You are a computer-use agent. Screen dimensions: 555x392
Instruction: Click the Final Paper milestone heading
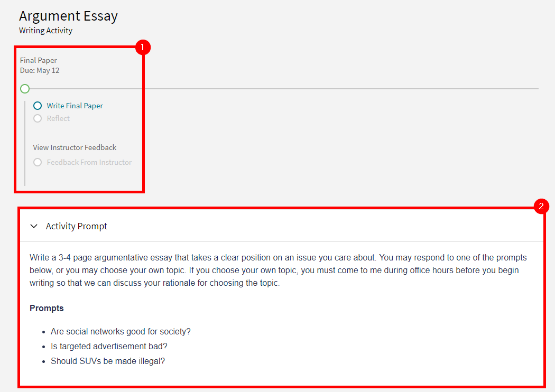tap(38, 60)
